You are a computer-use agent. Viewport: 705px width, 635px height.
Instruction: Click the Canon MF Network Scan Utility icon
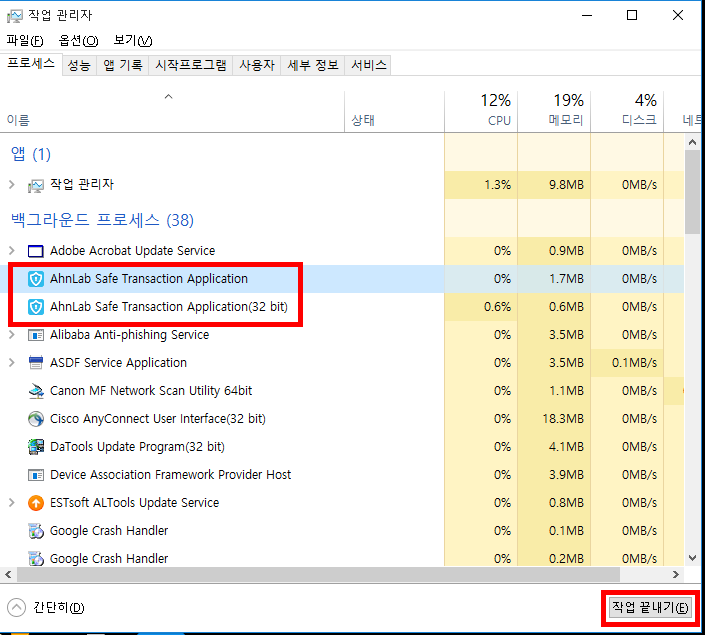pos(36,391)
